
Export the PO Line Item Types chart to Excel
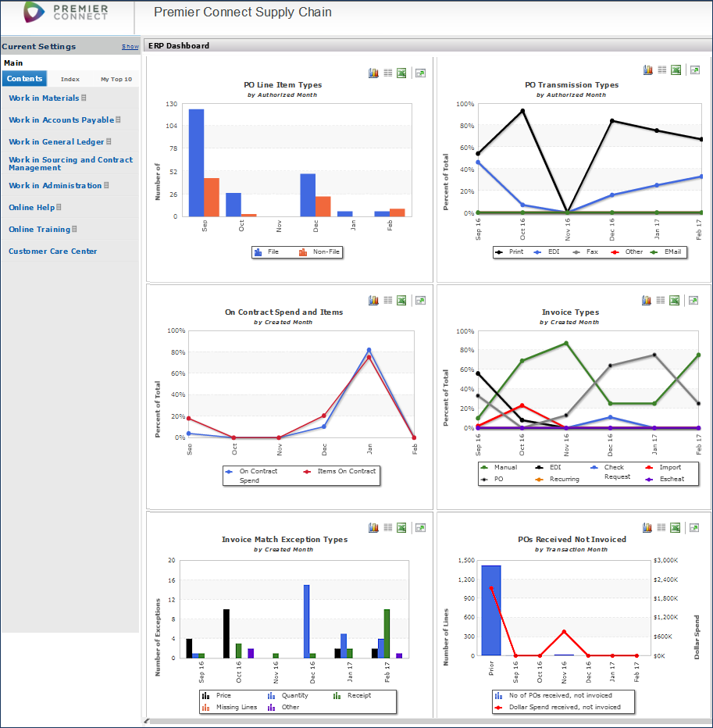coord(401,72)
